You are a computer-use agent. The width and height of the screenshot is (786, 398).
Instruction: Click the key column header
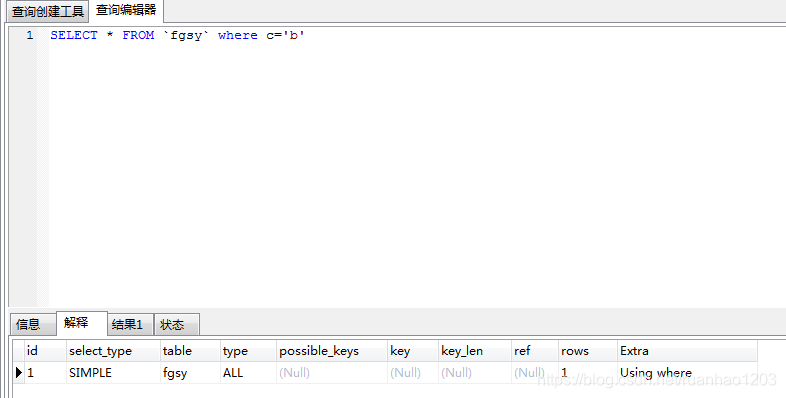pos(413,351)
